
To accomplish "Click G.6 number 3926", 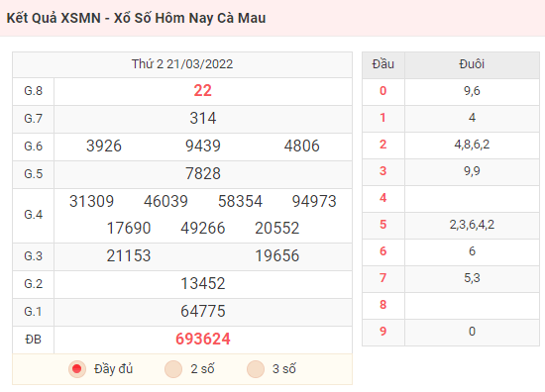I will [x=104, y=146].
